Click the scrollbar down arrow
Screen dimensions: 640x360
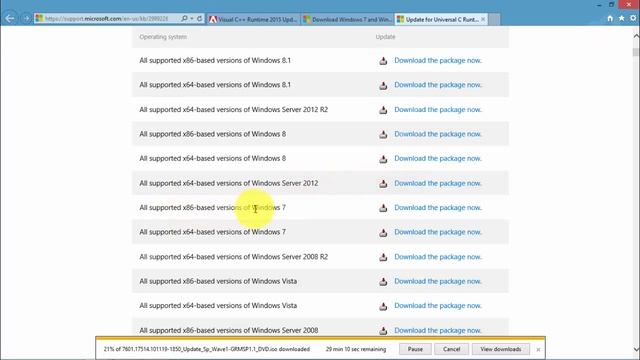[636, 349]
